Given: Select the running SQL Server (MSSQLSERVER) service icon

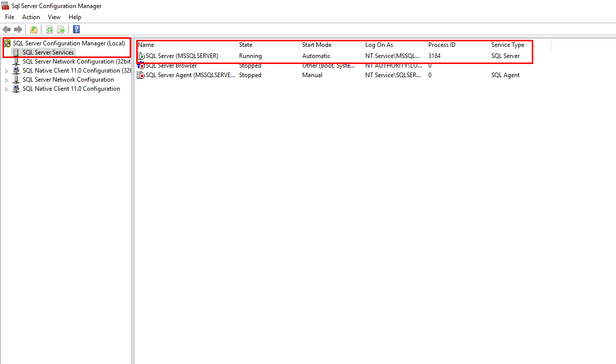Looking at the screenshot, I should click(x=141, y=56).
